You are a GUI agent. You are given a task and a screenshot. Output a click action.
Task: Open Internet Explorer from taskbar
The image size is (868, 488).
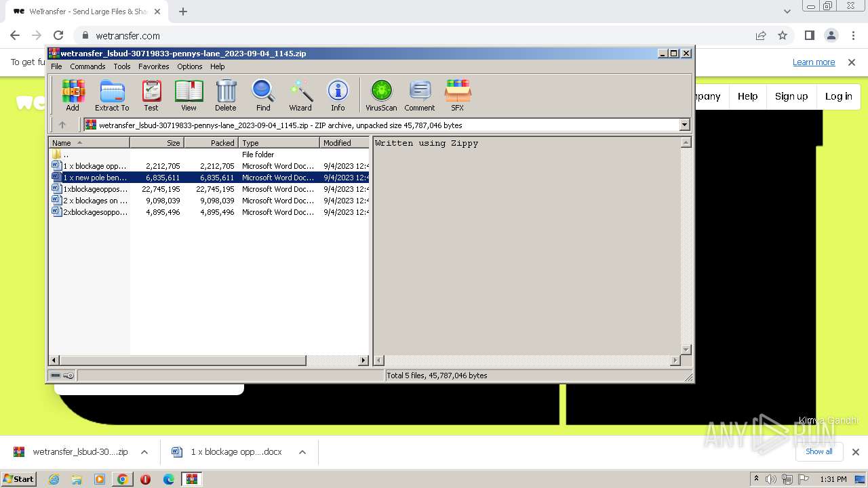click(54, 479)
